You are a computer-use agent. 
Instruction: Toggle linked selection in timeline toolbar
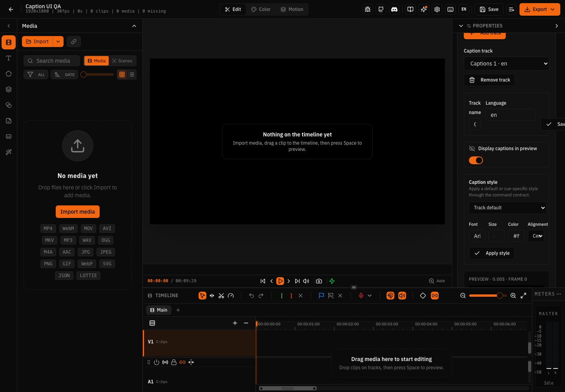click(x=435, y=296)
